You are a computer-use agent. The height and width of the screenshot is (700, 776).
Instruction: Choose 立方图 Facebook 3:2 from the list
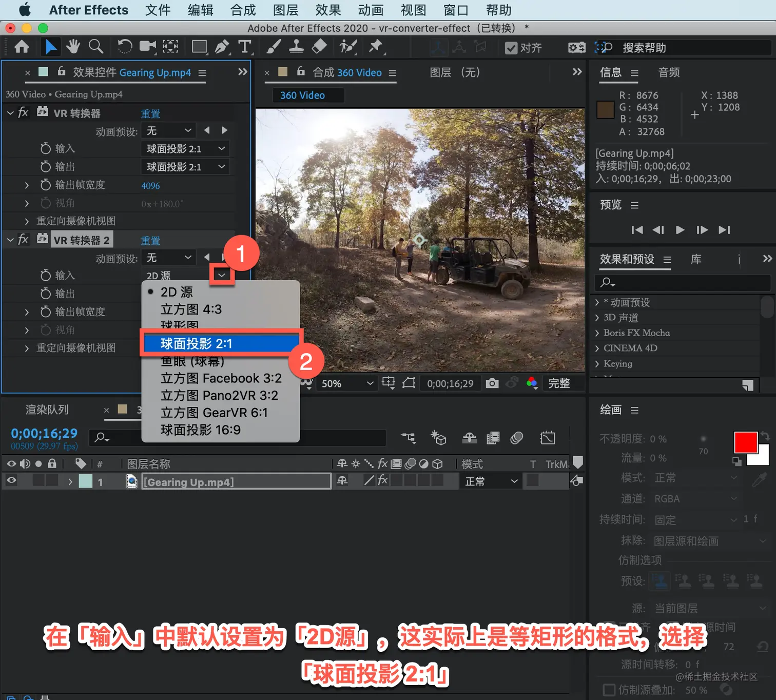point(221,378)
